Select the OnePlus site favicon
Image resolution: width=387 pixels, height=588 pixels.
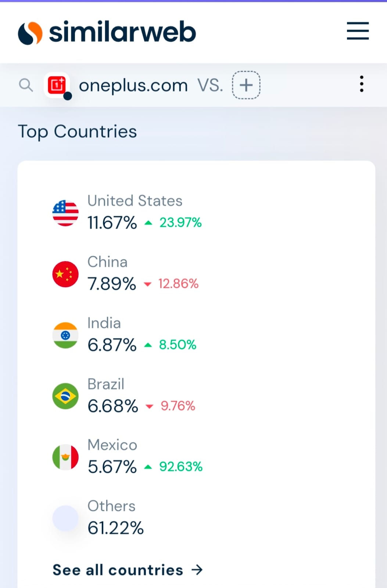pyautogui.click(x=57, y=85)
